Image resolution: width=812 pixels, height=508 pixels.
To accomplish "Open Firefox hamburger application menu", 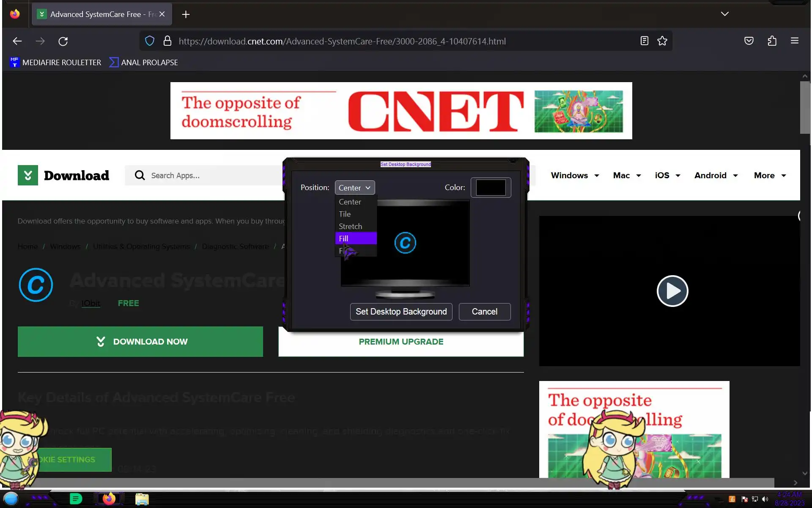I will pos(795,41).
